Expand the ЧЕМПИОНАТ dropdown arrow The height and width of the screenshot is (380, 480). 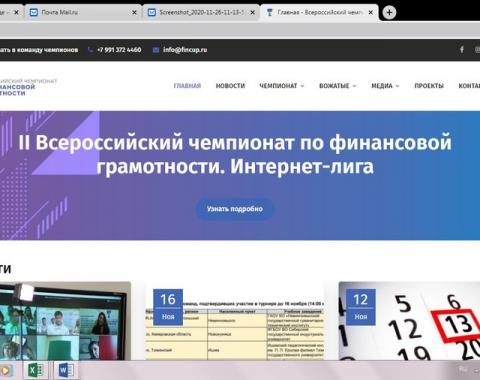pos(302,86)
